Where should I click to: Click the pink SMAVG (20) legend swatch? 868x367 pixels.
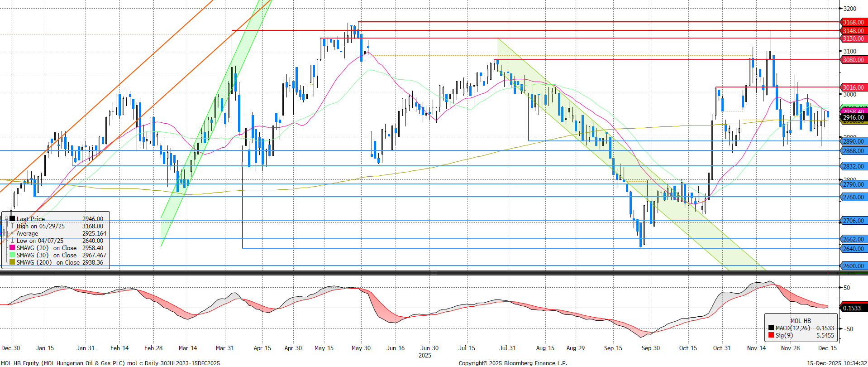pos(12,248)
